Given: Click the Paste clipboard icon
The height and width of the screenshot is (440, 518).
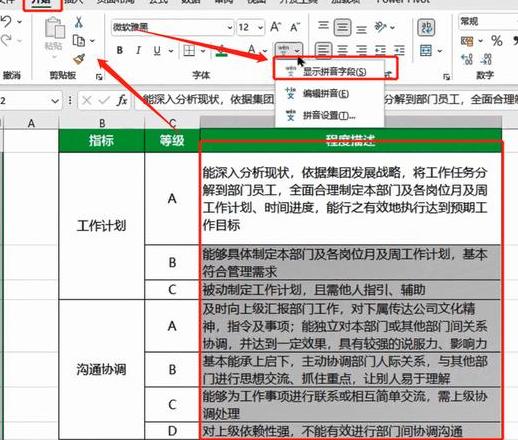Looking at the screenshot, I should coord(55,28).
